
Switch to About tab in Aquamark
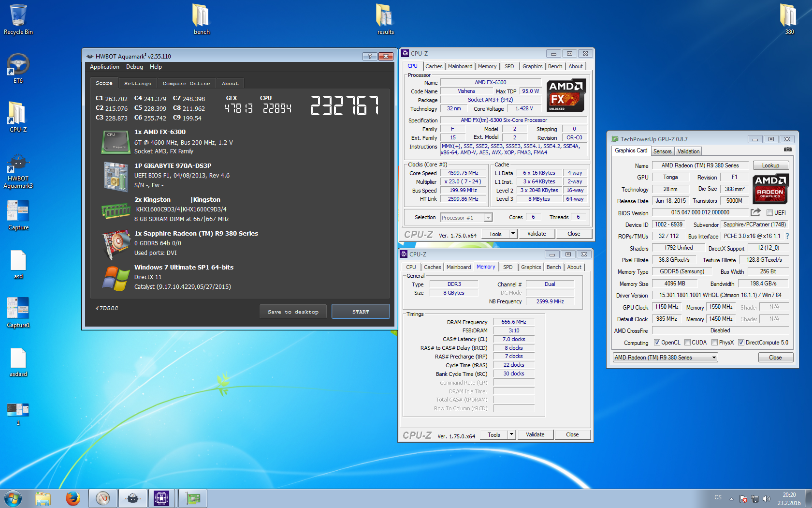click(230, 83)
